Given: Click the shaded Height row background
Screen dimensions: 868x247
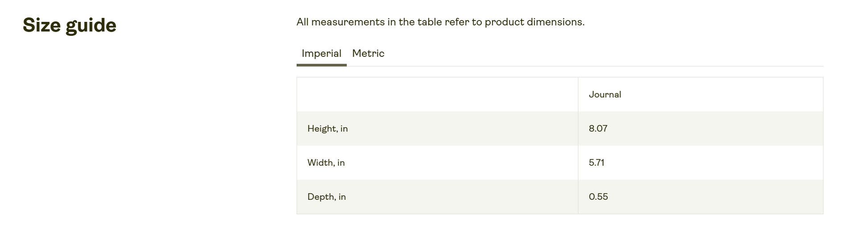Looking at the screenshot, I should coord(560,129).
